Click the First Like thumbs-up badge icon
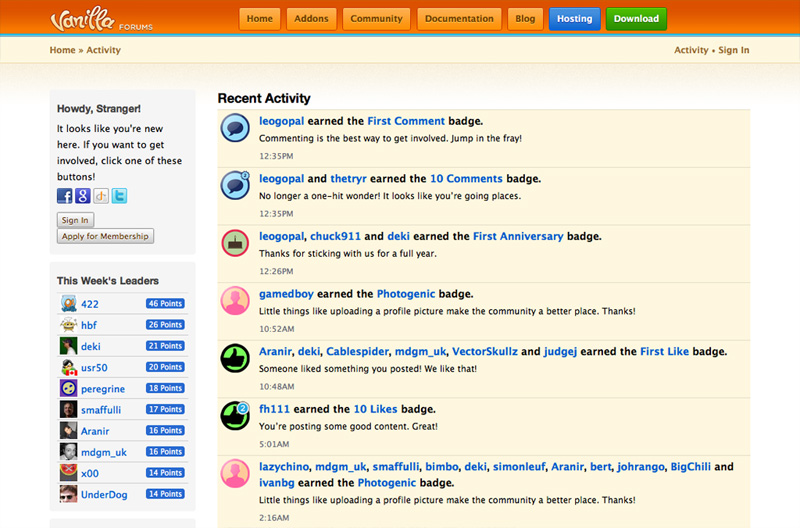This screenshot has width=800, height=528. point(235,358)
